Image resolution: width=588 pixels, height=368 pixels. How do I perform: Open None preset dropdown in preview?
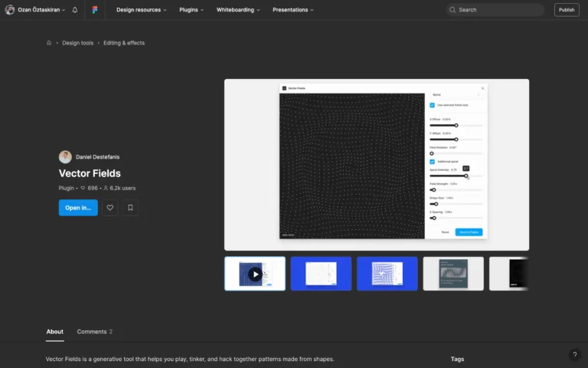(456, 95)
